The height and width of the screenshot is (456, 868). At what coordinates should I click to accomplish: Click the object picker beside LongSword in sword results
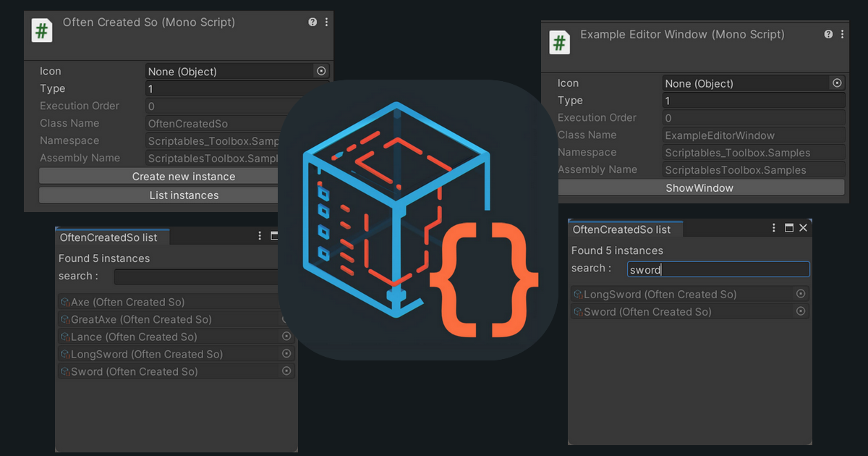tap(801, 294)
